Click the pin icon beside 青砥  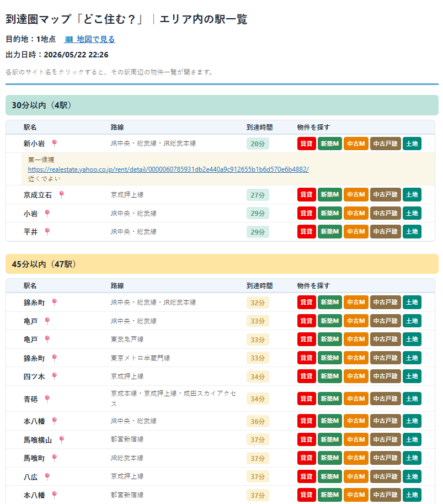point(47,399)
